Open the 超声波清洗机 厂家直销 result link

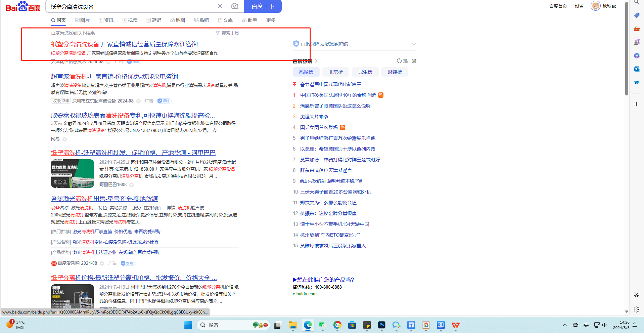(114, 76)
